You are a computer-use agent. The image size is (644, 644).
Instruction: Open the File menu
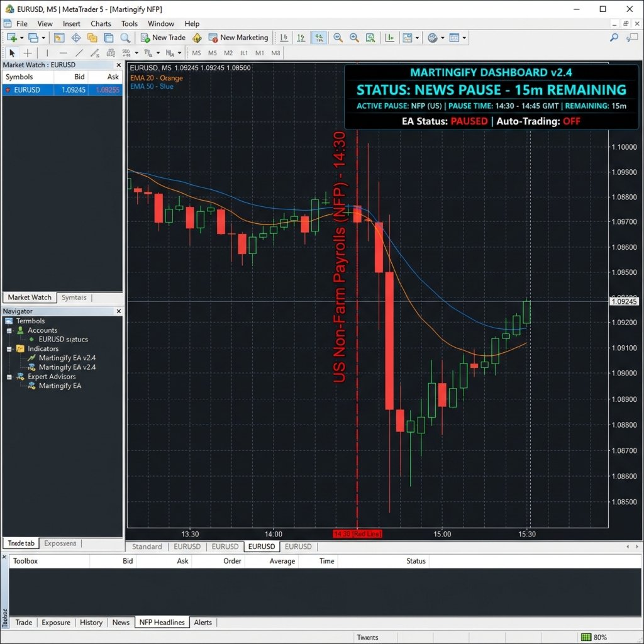point(22,24)
